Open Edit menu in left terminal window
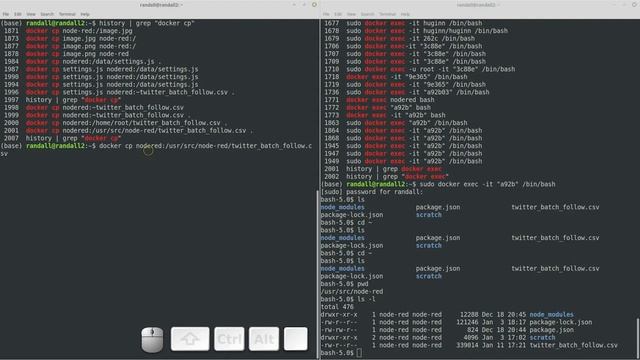Image resolution: width=640 pixels, height=360 pixels. 18,14
